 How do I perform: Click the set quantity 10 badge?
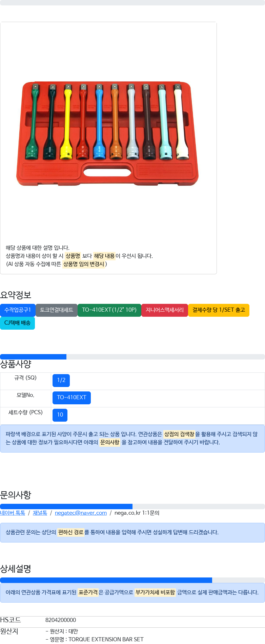pos(60,415)
